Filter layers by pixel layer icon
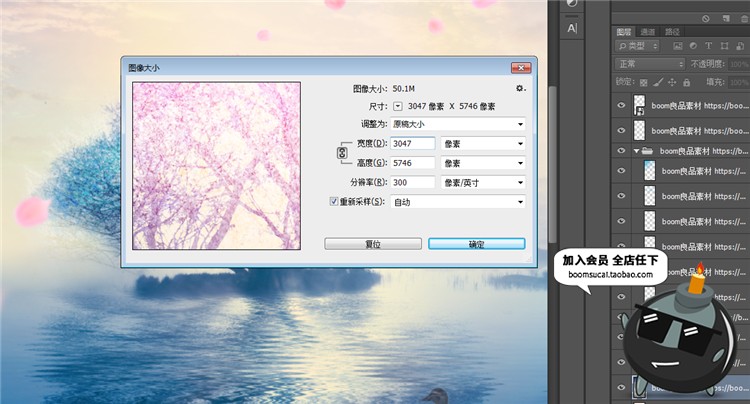The image size is (750, 404). click(678, 46)
